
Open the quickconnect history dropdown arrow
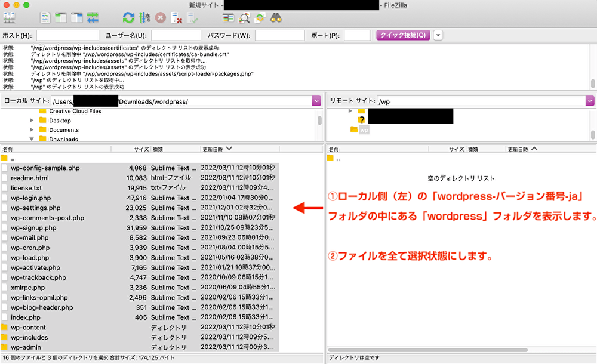[x=438, y=35]
